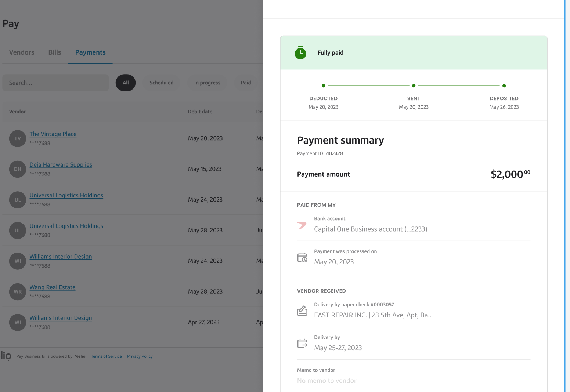The width and height of the screenshot is (570, 392).
Task: Open Universal Logistics Holdings payment details
Action: pos(66,195)
